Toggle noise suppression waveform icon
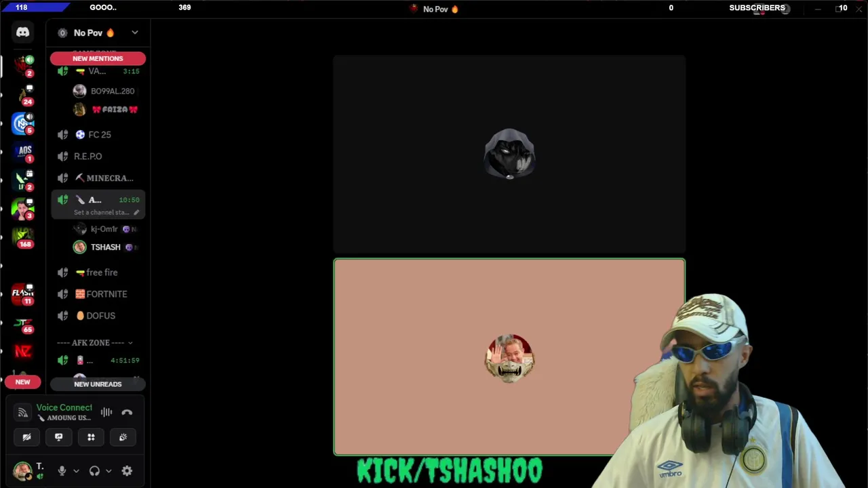Viewport: 868px width, 488px height. tap(106, 412)
